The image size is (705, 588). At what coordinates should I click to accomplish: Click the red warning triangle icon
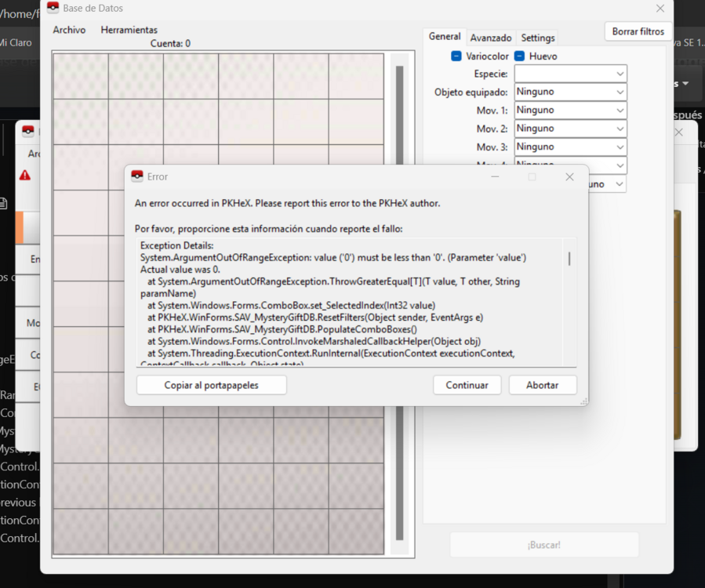coord(25,176)
